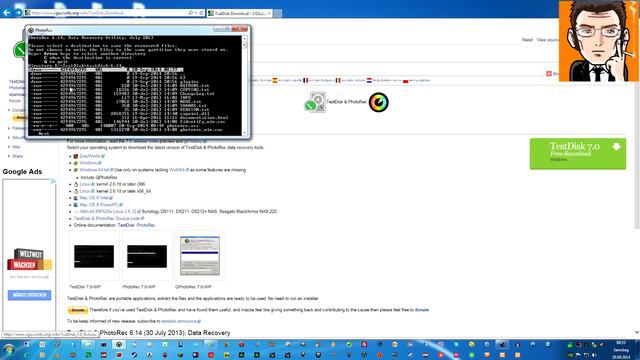Open the TestDisk online documentation link
This screenshot has height=360, width=640.
[126, 225]
